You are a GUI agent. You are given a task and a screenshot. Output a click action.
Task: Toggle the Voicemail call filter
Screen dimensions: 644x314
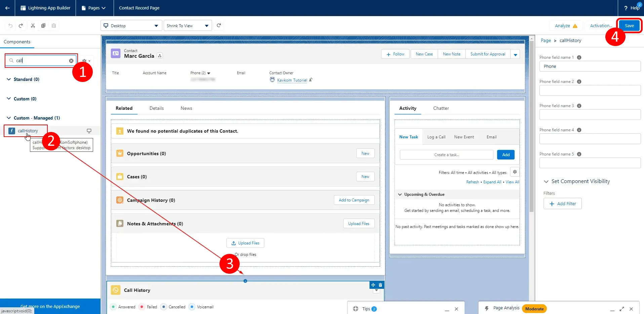[x=192, y=307]
